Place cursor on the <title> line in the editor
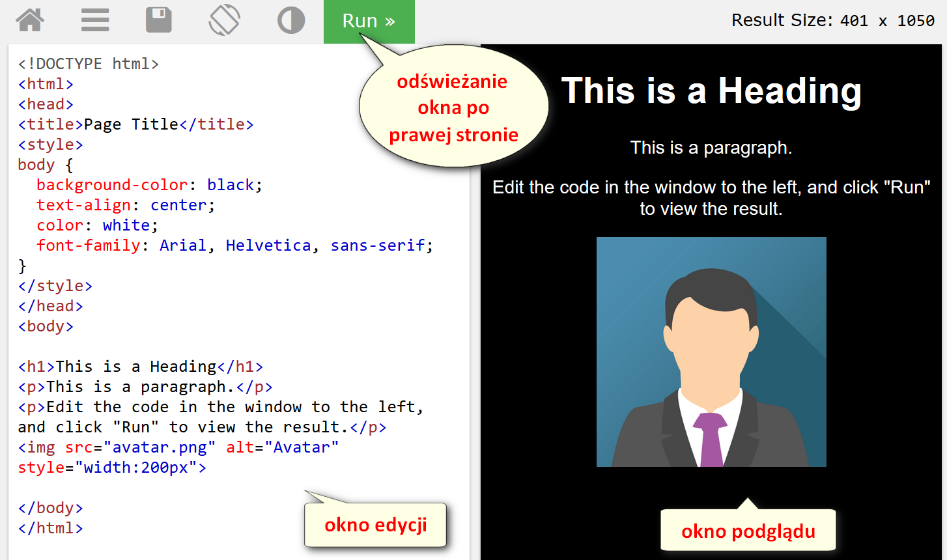This screenshot has height=560, width=947. tap(135, 124)
